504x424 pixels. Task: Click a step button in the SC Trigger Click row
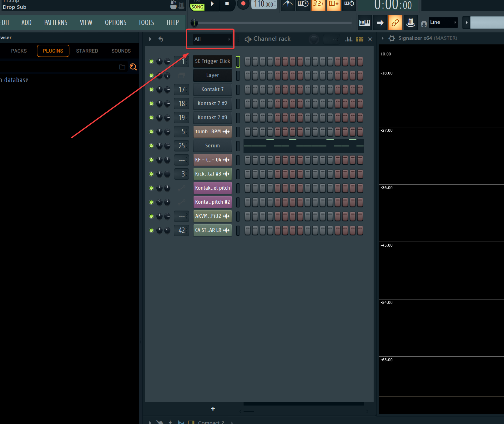click(x=247, y=61)
